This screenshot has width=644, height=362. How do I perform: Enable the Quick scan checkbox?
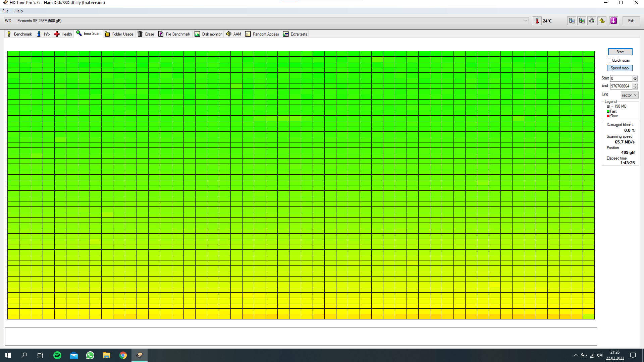click(x=609, y=60)
